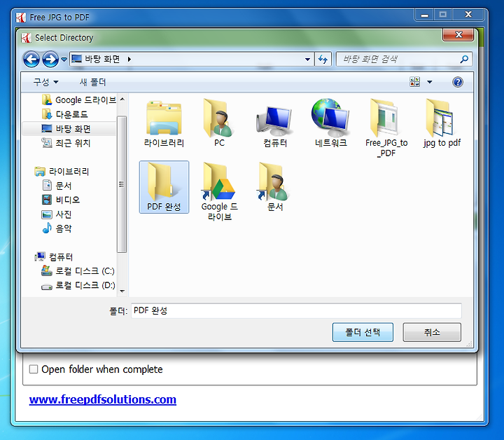Screen dimensions: 504x440
Task: Open the 구성 menu
Action: (45, 83)
